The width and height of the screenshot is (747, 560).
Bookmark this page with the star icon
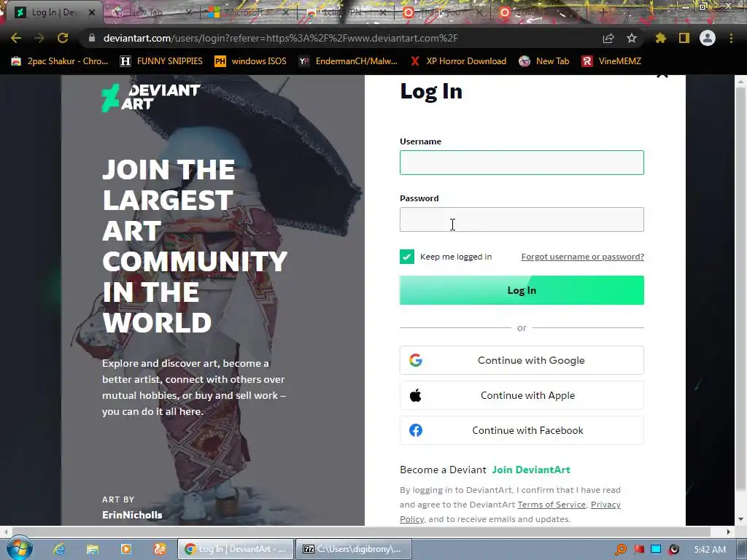632,38
